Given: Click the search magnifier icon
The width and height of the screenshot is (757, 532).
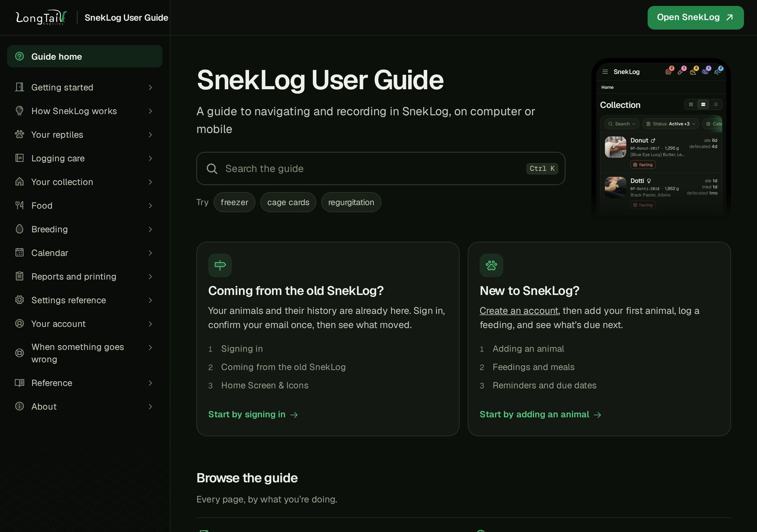Looking at the screenshot, I should 212,169.
